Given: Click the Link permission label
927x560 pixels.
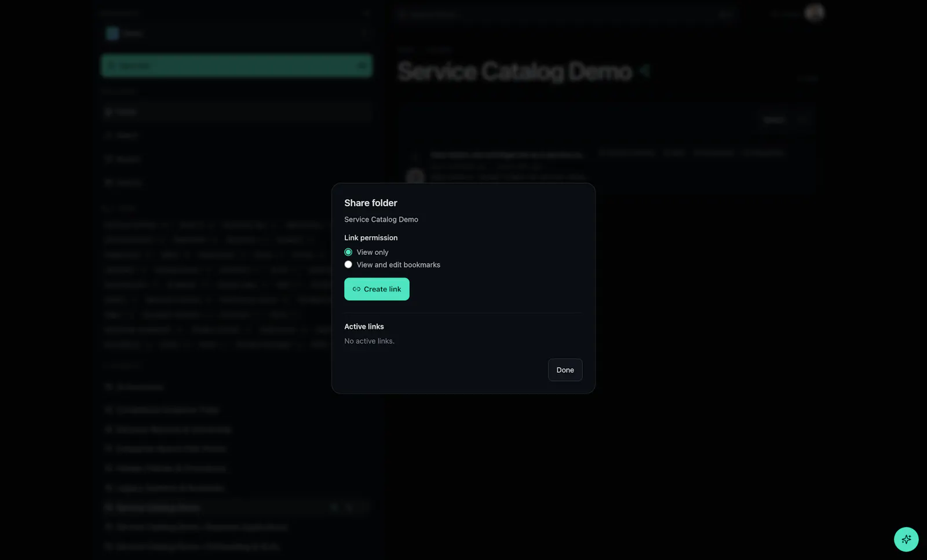Looking at the screenshot, I should [371, 238].
